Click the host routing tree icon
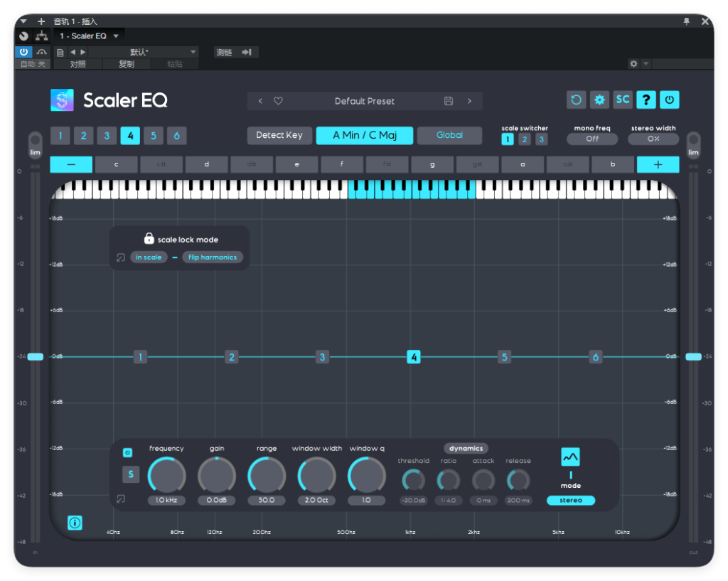 (42, 36)
